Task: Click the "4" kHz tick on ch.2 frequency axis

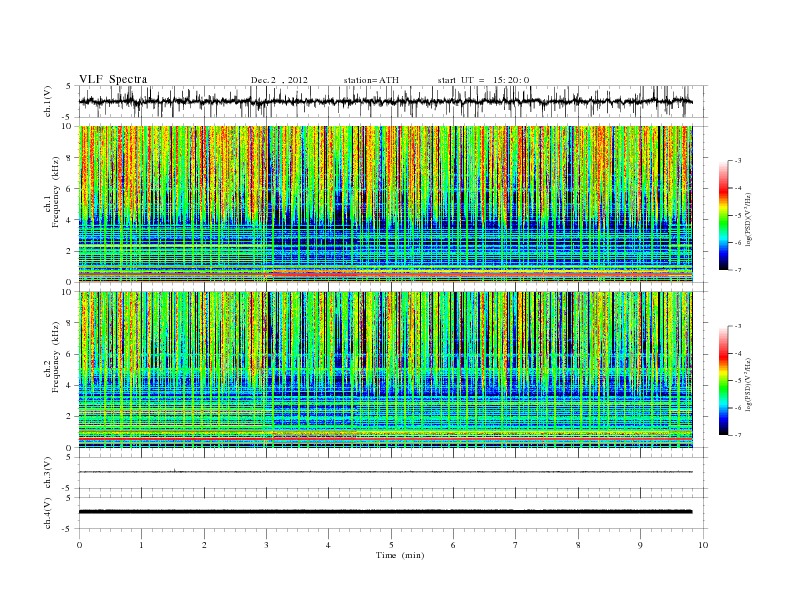Action: 70,385
